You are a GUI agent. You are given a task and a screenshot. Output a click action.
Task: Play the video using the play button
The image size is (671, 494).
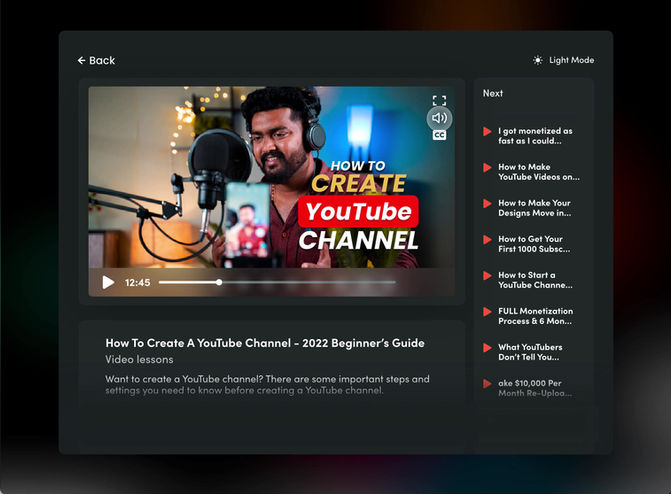(108, 282)
